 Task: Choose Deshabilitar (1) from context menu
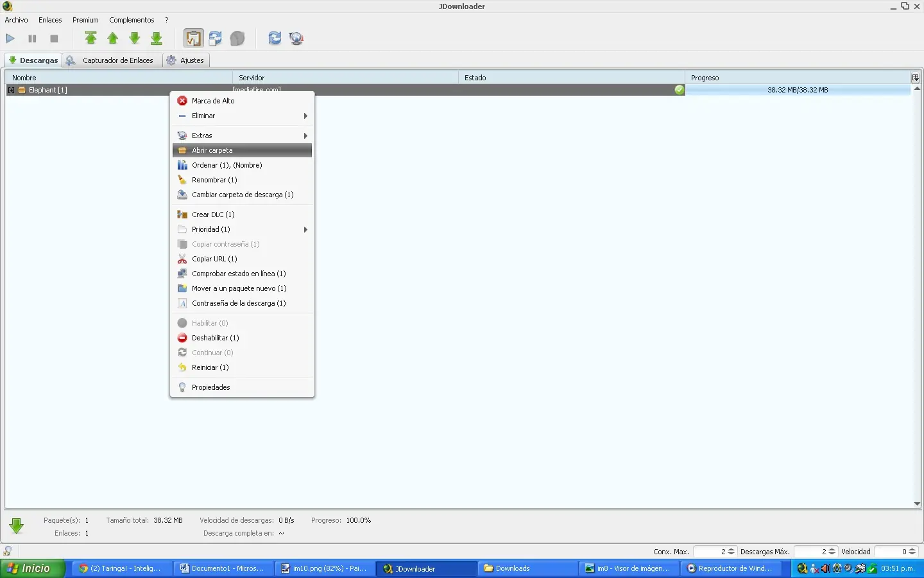point(243,338)
